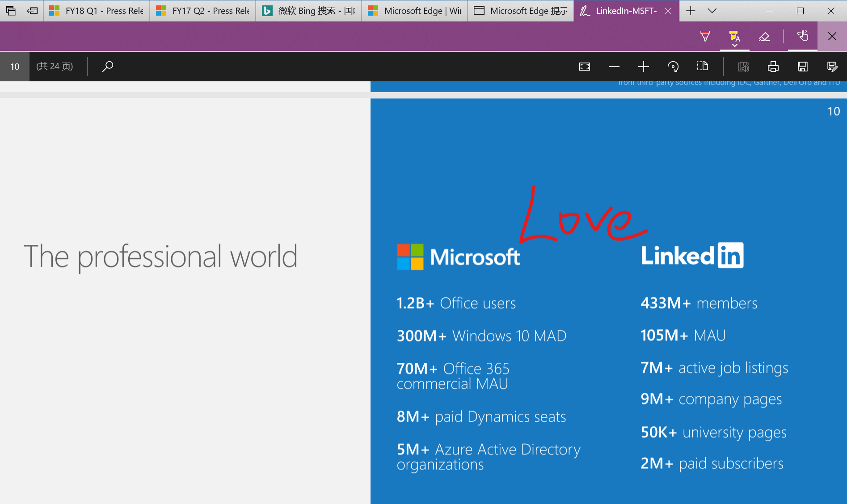Open a new browser tab

click(x=690, y=10)
